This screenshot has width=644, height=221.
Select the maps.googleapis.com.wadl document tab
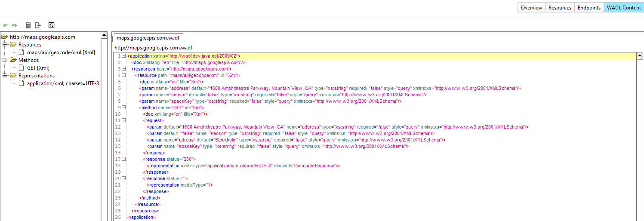(x=148, y=37)
